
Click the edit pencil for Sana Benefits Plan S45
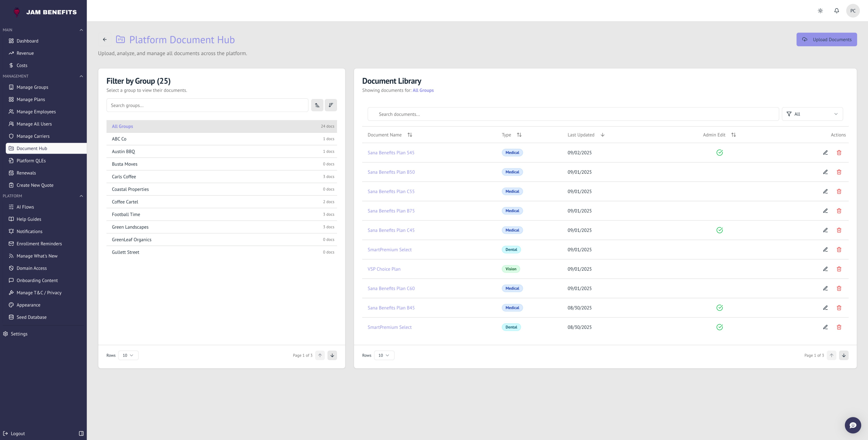[825, 153]
